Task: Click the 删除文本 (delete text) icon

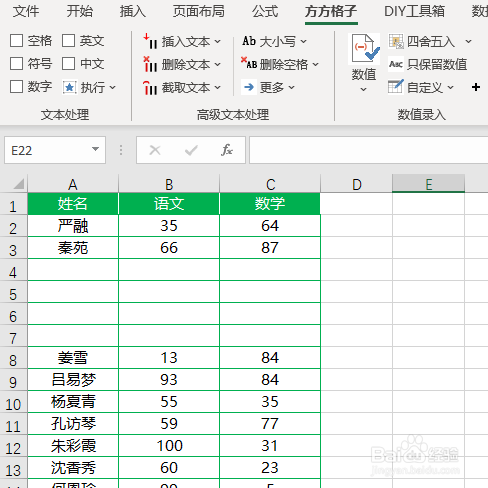Action: pos(150,64)
